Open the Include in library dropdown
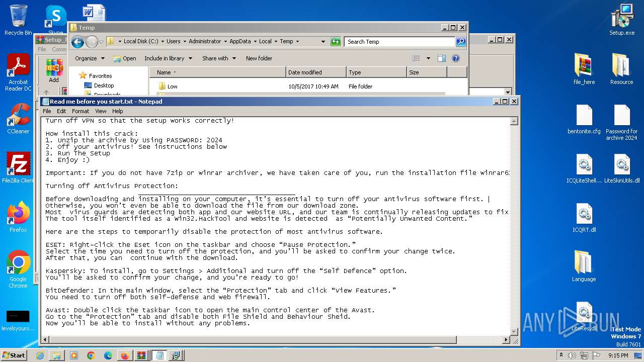Image resolution: width=644 pixels, height=362 pixels. (x=168, y=58)
